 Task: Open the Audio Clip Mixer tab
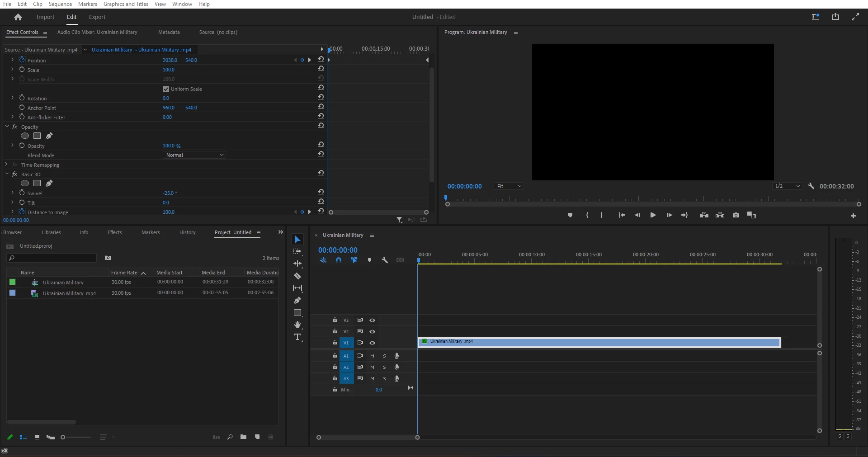(x=97, y=32)
